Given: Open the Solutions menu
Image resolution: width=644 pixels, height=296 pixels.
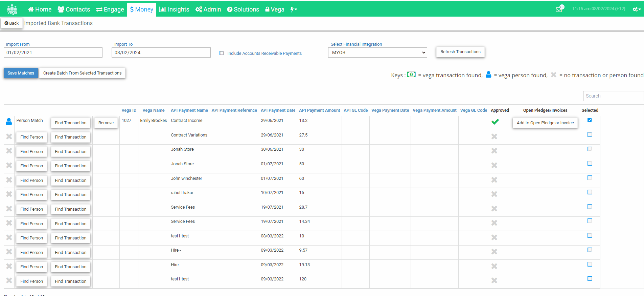Looking at the screenshot, I should point(243,9).
